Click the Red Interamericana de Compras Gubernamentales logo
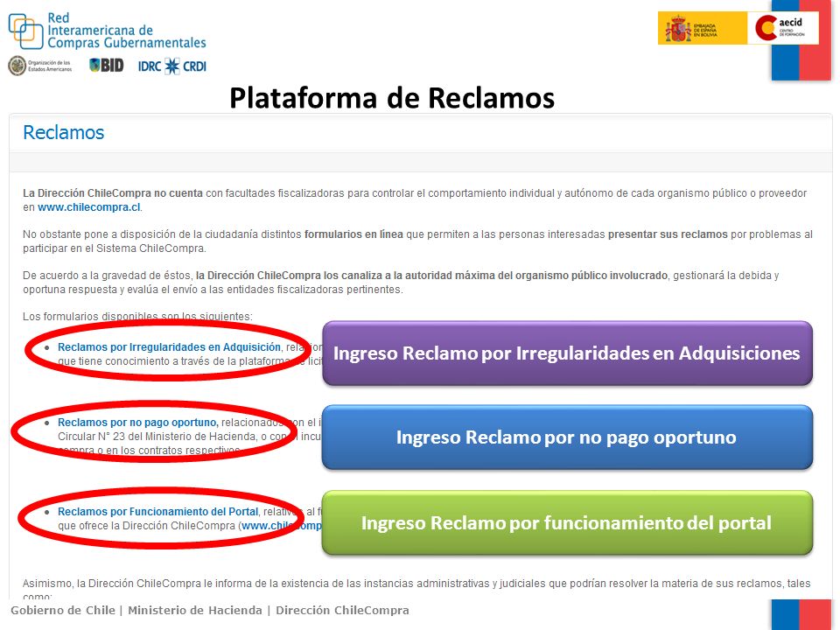The image size is (840, 630). point(107,31)
